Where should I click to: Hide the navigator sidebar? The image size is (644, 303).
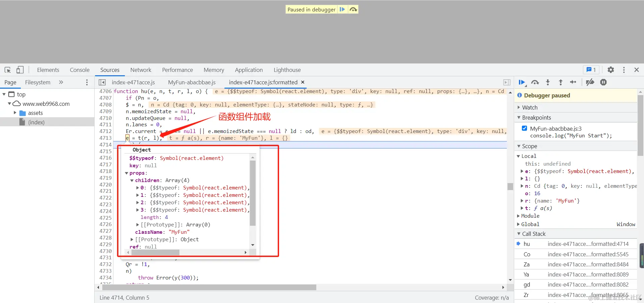pos(102,82)
